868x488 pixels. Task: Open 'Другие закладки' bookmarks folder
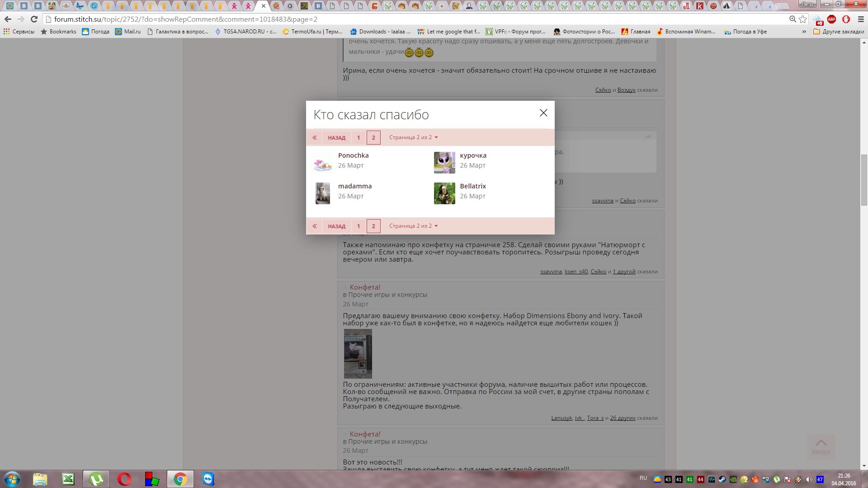tap(839, 32)
